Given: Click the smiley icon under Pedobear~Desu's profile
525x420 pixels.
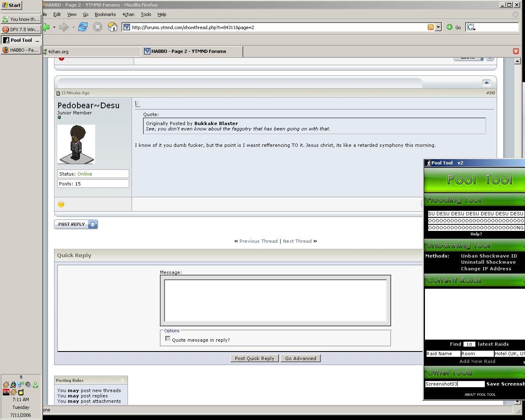Looking at the screenshot, I should [x=61, y=204].
